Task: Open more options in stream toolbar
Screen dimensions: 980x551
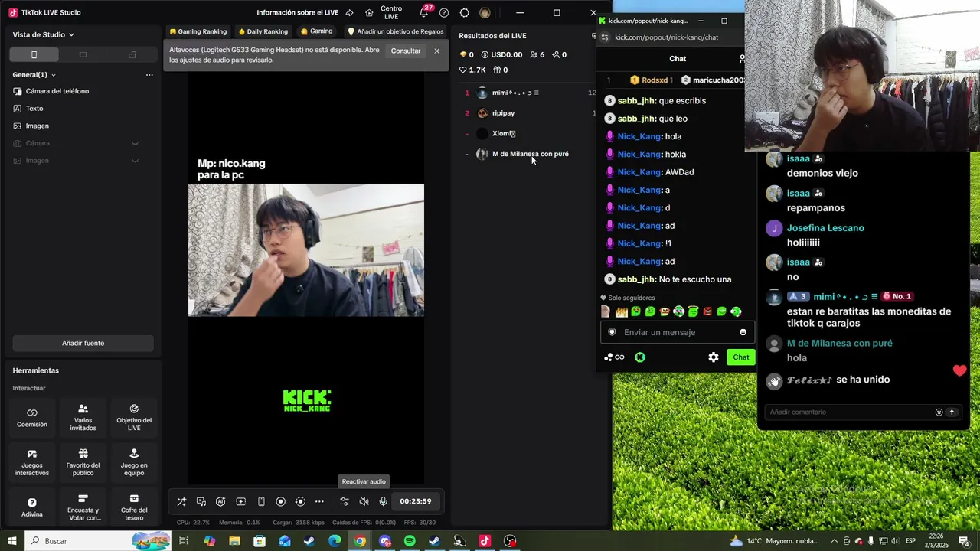Action: (319, 501)
